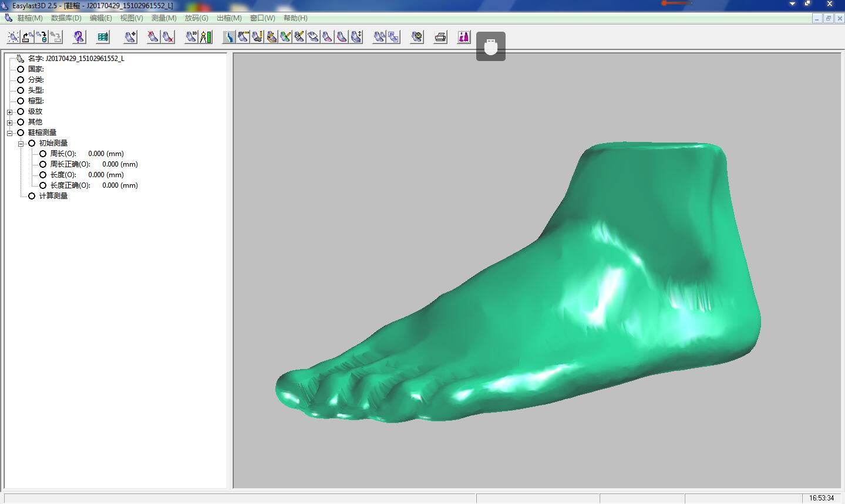Select the move/position last tool icon
Viewport: 845px width, 504px height.
[130, 37]
